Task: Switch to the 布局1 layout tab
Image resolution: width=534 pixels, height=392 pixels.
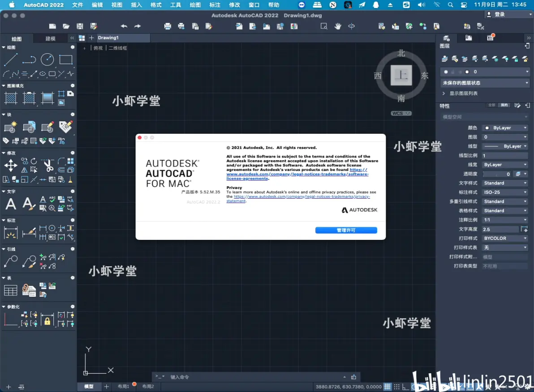Action: pyautogui.click(x=123, y=387)
